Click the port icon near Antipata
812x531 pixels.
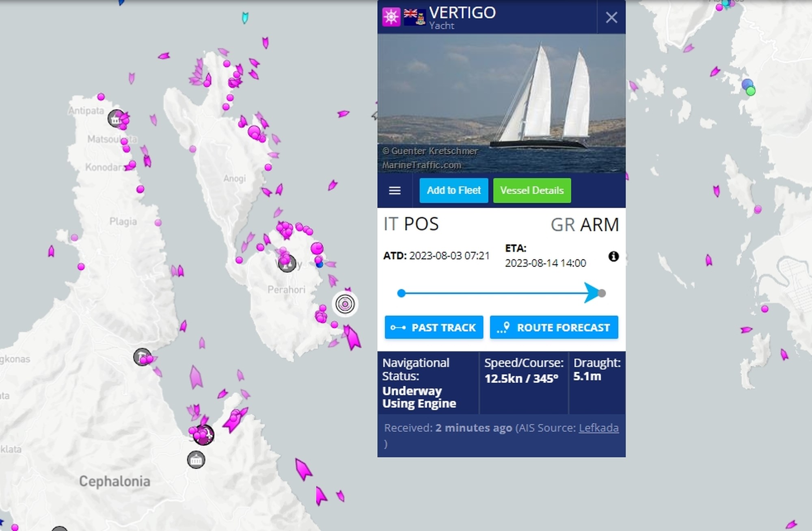click(116, 119)
